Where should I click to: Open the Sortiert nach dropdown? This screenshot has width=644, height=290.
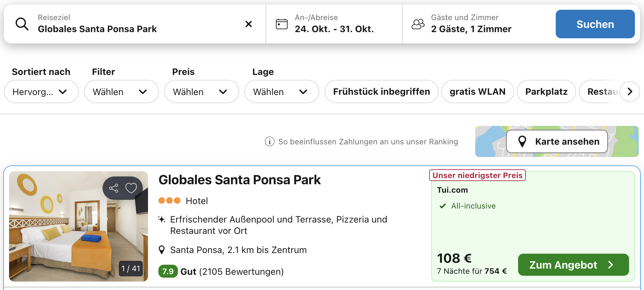(x=41, y=92)
